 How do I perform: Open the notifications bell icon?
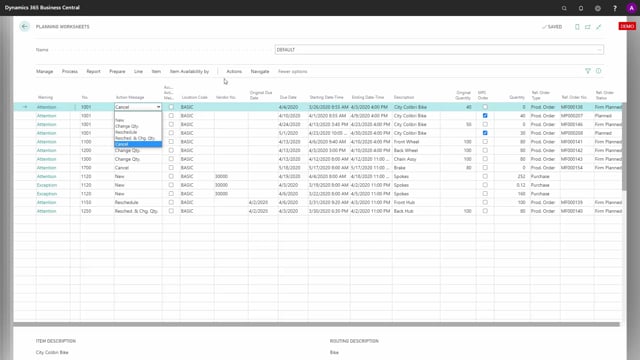point(581,8)
